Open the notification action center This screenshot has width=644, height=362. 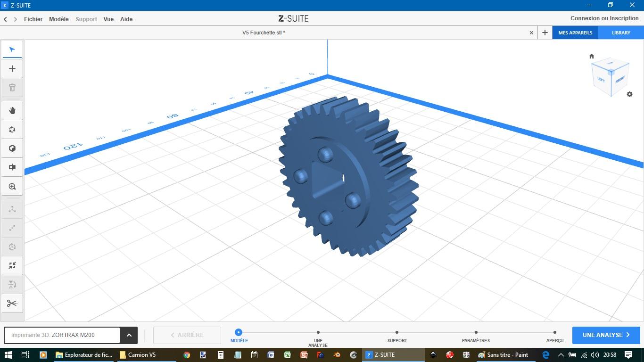(x=628, y=355)
